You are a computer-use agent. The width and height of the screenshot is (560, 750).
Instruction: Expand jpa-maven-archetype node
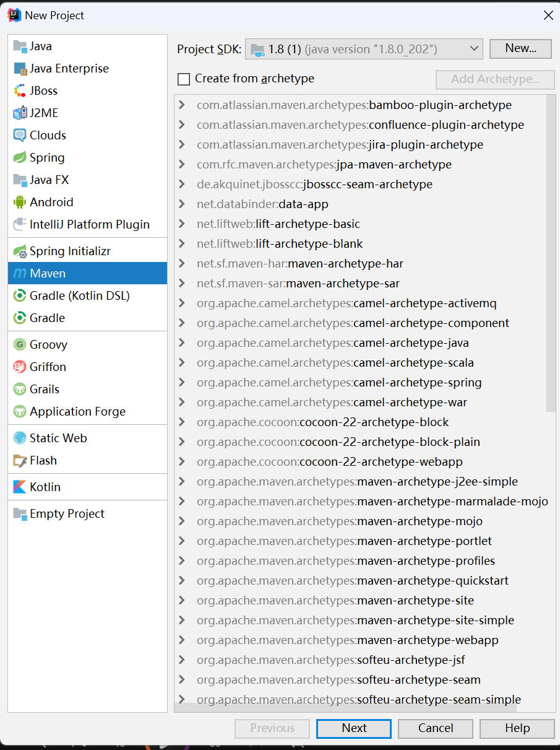[x=181, y=165]
